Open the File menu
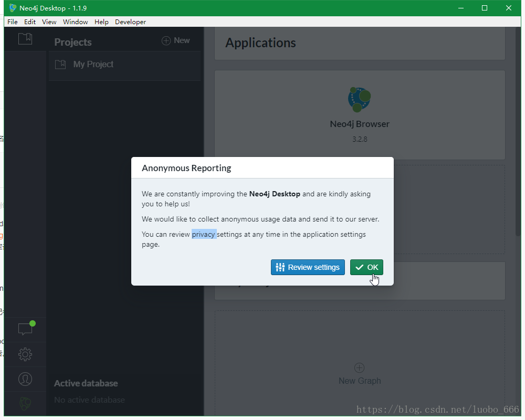The width and height of the screenshot is (525, 420). (x=13, y=22)
